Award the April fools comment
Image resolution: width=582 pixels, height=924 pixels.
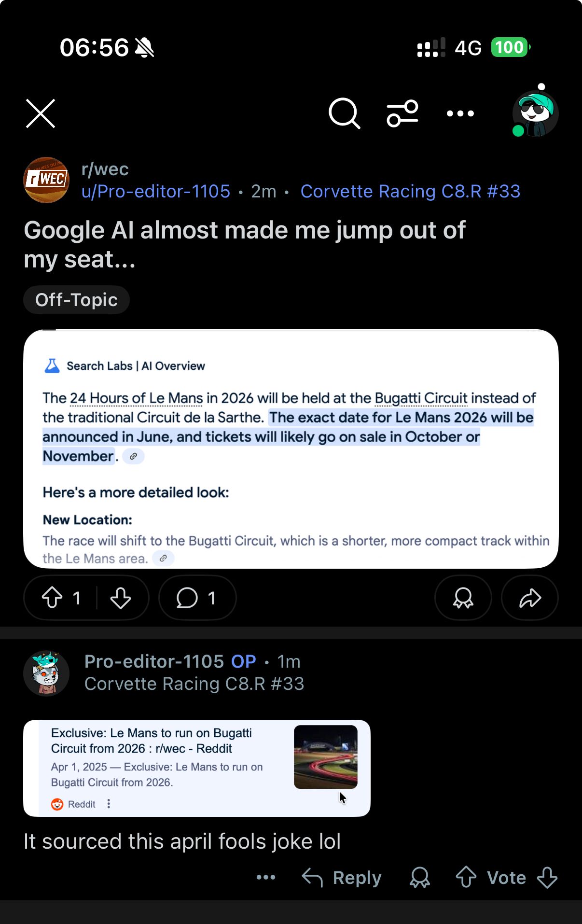click(x=419, y=877)
